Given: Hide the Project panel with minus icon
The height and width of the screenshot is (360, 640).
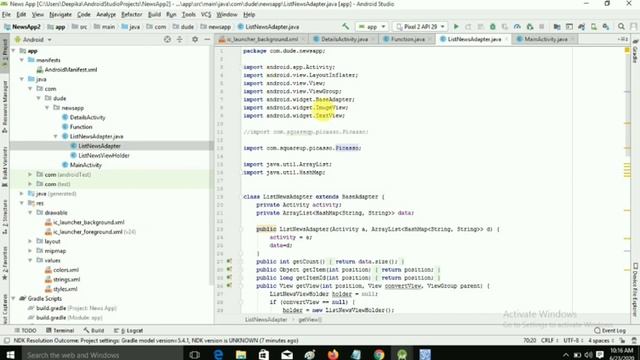Looking at the screenshot, I should 207,40.
